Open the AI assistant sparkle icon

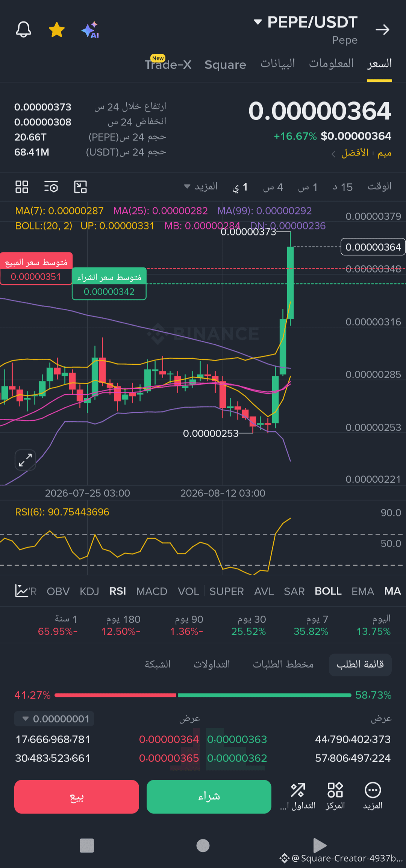pos(90,29)
